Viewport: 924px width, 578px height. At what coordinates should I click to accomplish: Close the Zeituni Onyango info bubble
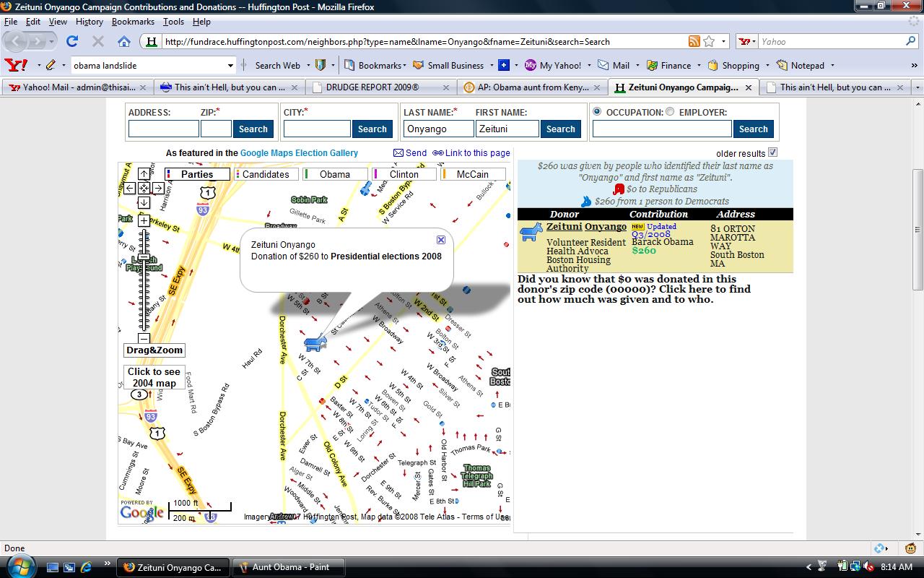pos(441,240)
